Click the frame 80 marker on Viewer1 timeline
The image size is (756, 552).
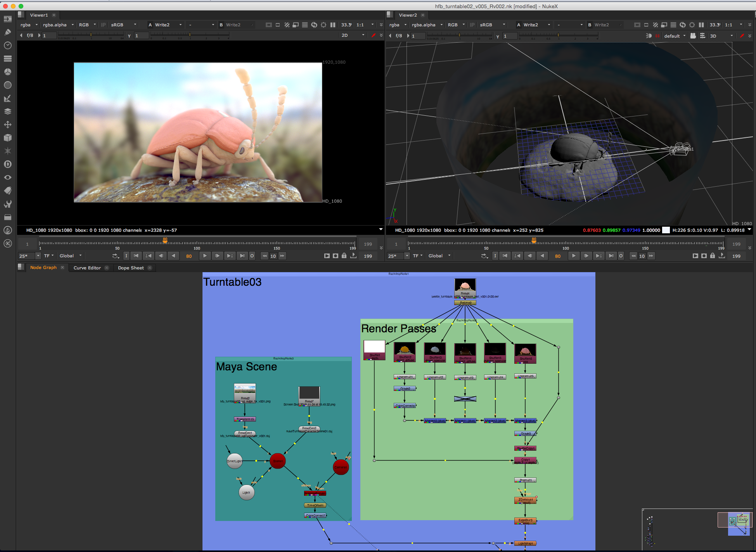point(165,241)
